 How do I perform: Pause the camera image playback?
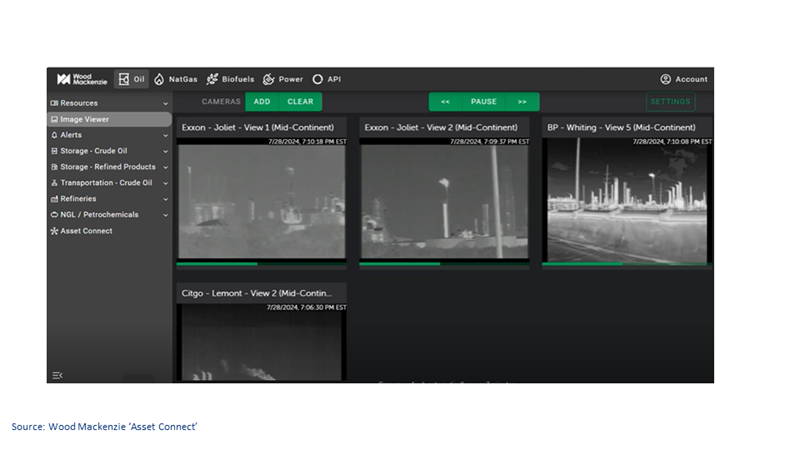click(x=484, y=102)
